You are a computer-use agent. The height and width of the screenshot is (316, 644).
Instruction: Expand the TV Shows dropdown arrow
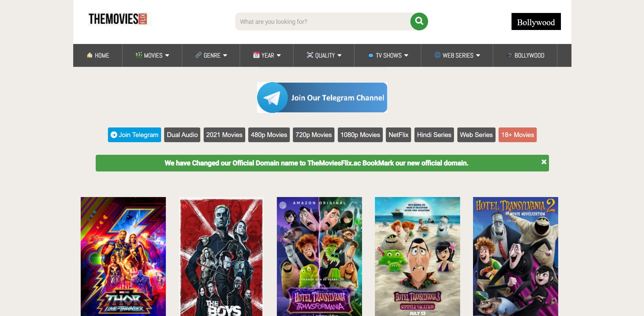406,55
